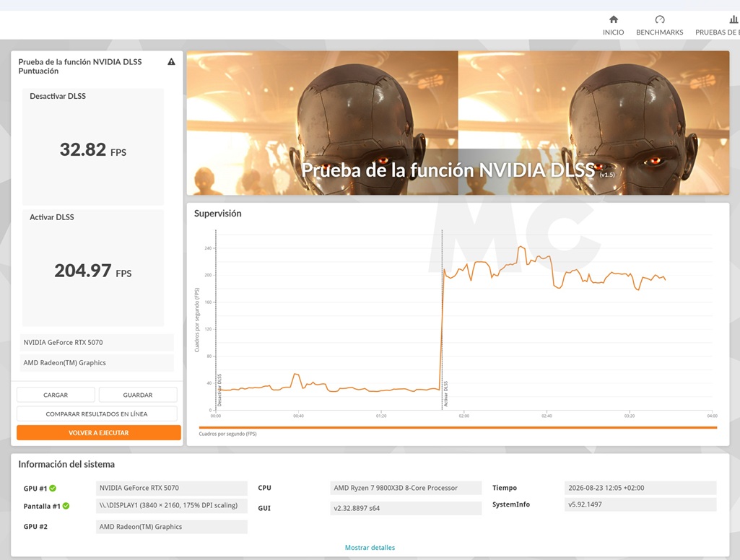The image size is (740, 560).
Task: Click the Activar DLSS card heading
Action: point(52,217)
